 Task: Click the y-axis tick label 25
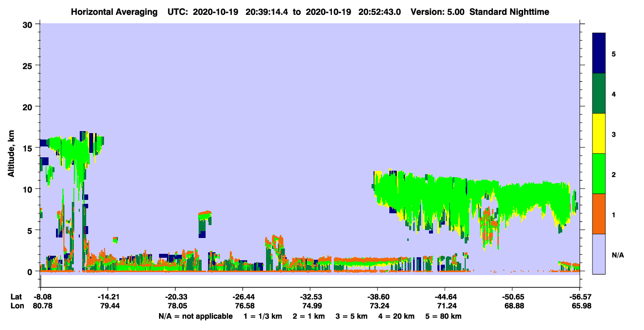tap(29, 65)
